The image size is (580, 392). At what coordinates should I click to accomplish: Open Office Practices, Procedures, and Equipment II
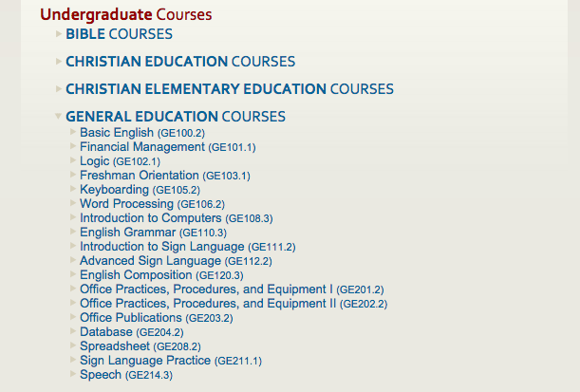tap(233, 304)
